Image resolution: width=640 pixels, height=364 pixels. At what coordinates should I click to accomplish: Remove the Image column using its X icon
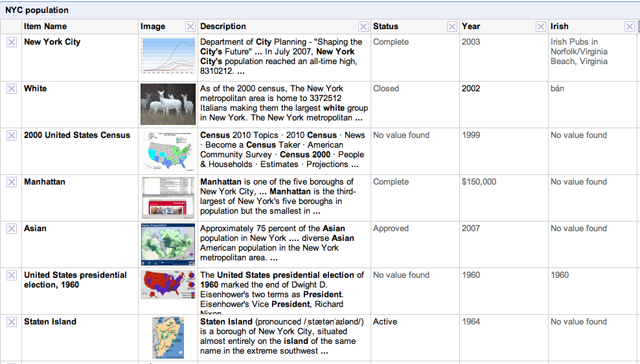[190, 27]
